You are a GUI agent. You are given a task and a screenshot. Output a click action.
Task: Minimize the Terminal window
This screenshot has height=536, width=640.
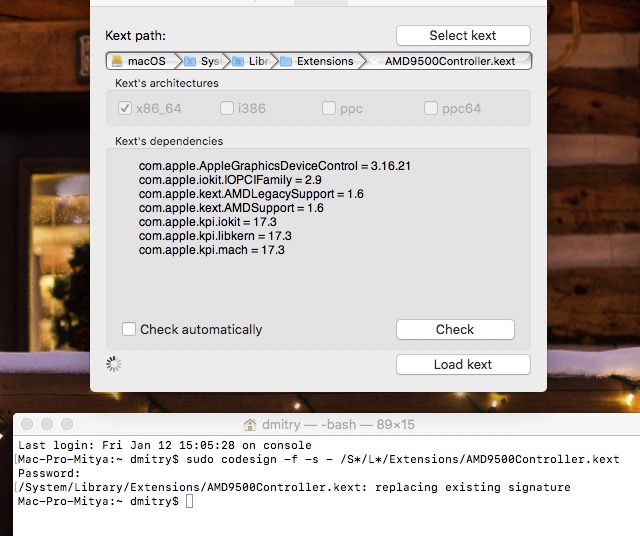click(47, 424)
